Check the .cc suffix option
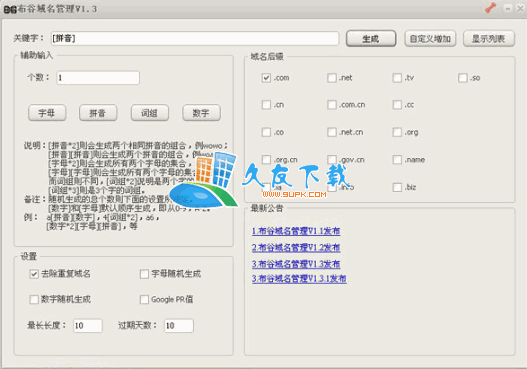Image resolution: width=527 pixels, height=369 pixels. (397, 105)
